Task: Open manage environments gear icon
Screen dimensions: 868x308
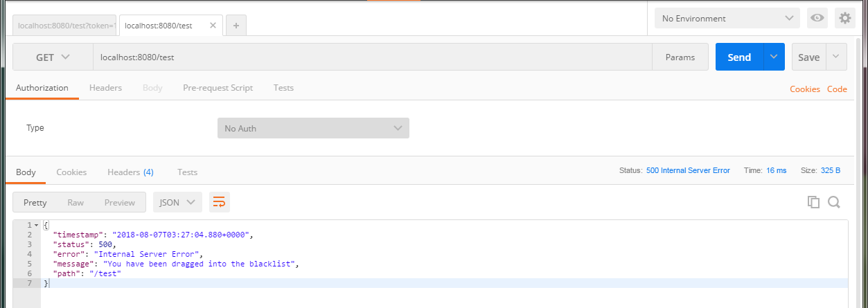Action: coord(844,19)
